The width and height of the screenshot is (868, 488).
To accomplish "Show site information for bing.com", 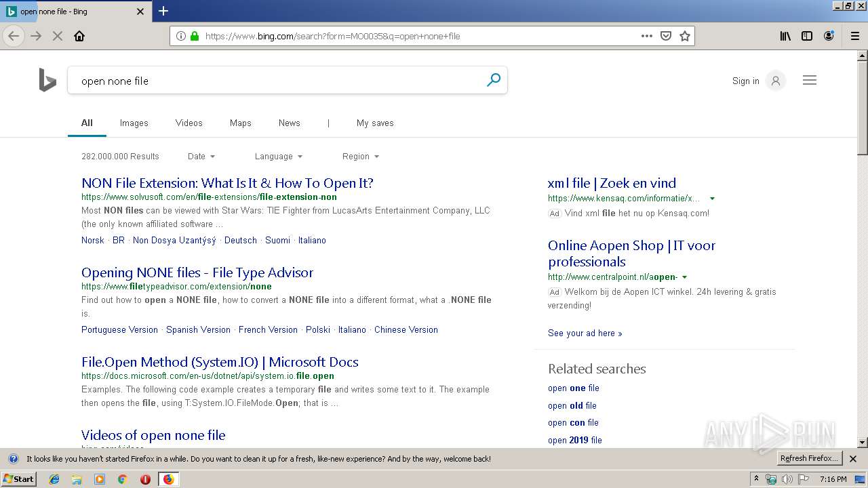I will (x=180, y=36).
